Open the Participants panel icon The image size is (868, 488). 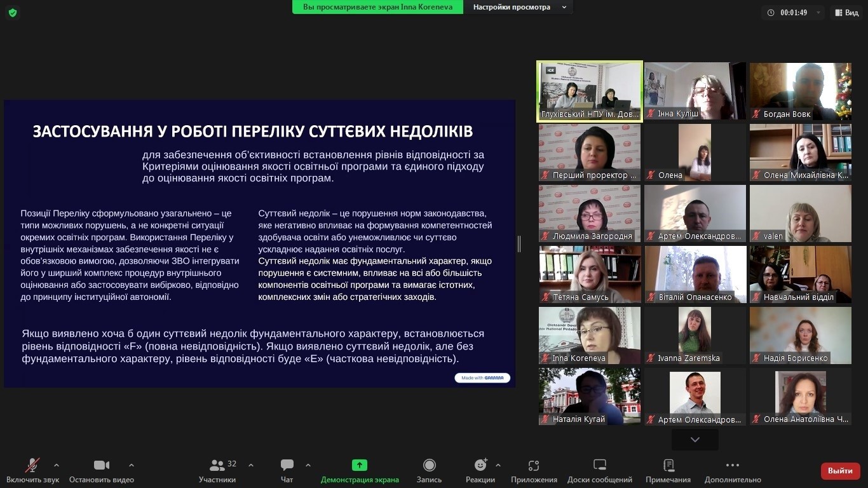pos(217,466)
